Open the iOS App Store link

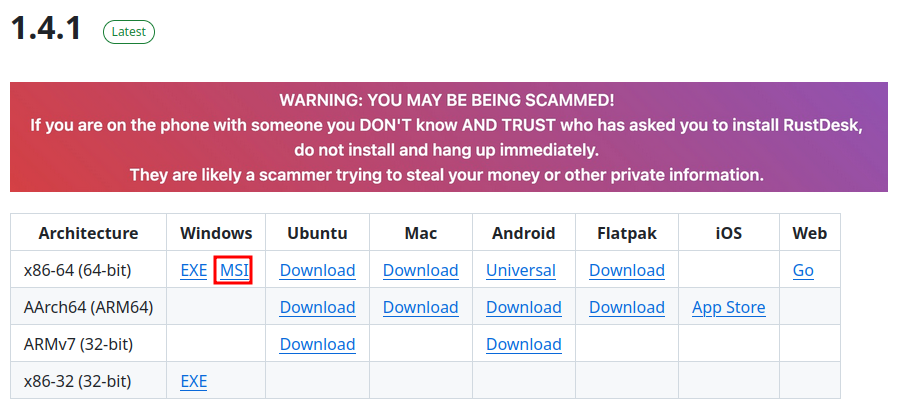728,307
